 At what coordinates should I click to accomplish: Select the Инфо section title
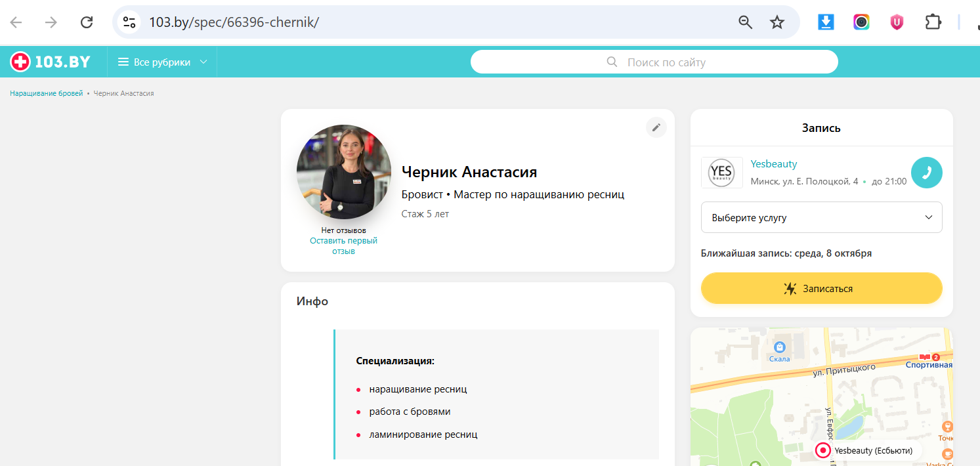pyautogui.click(x=312, y=301)
